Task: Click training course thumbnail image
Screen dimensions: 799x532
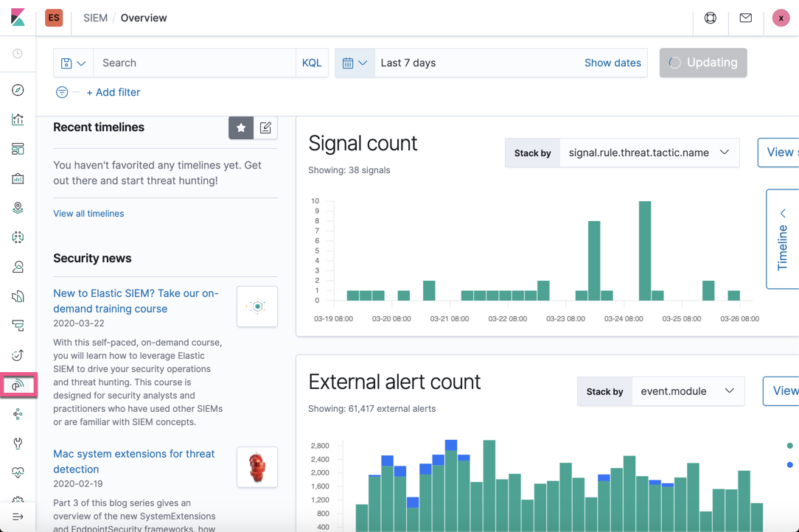Action: tap(257, 307)
